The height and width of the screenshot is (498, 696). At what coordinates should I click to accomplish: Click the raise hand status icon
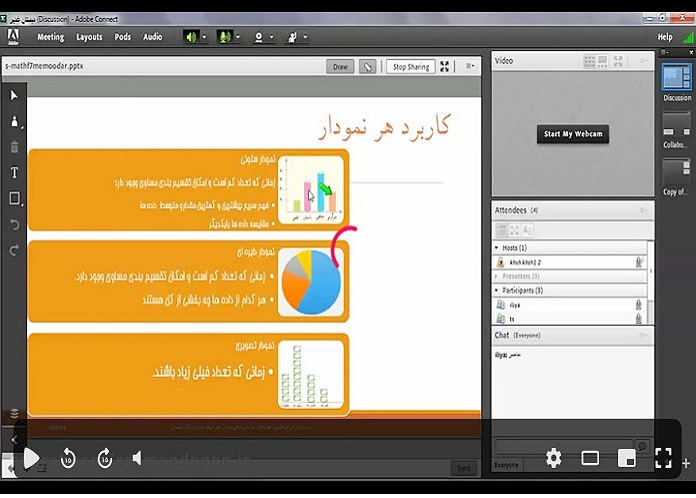click(x=292, y=37)
